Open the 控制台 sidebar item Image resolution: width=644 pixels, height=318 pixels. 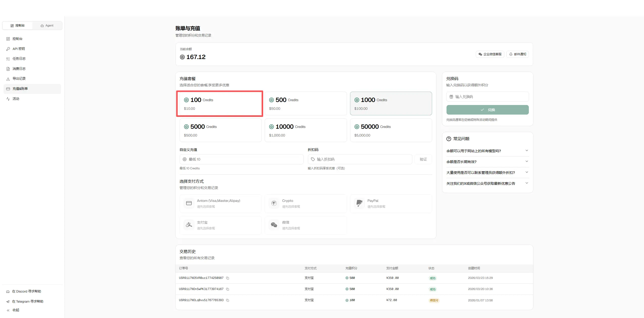[x=32, y=39]
